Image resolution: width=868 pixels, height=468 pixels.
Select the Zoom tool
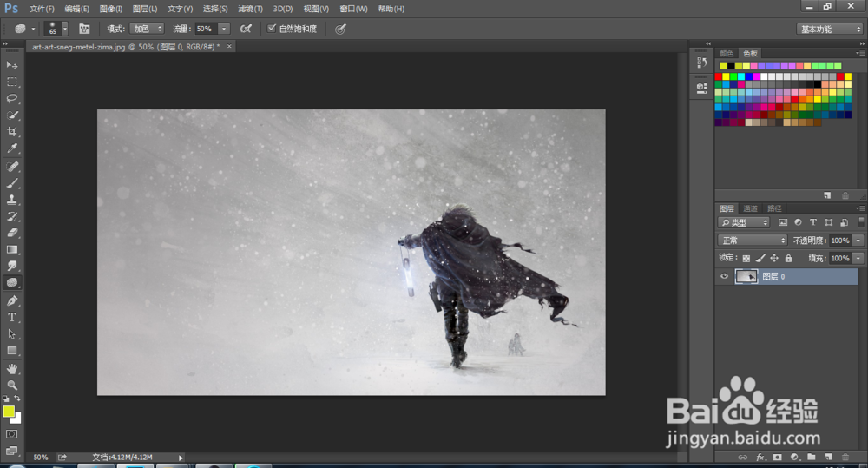(x=11, y=385)
